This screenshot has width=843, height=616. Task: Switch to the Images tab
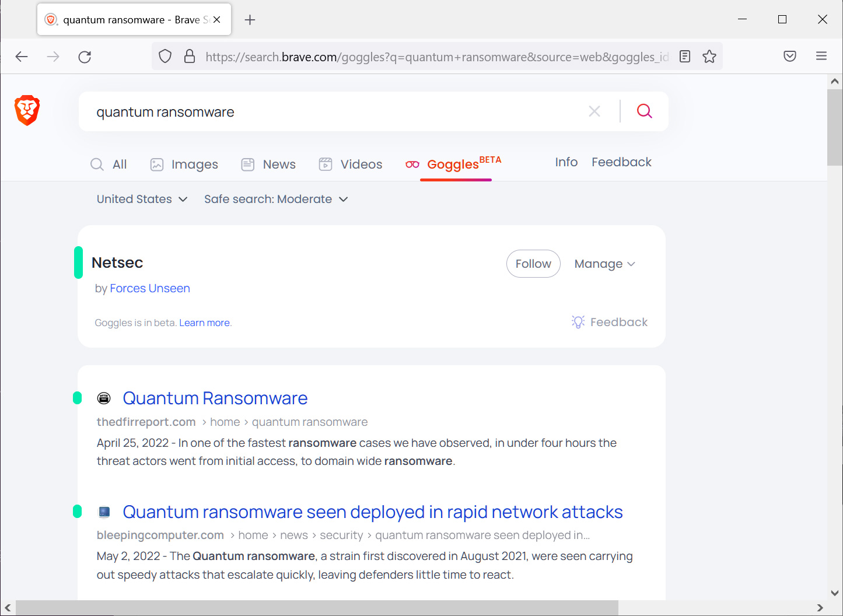pyautogui.click(x=184, y=164)
